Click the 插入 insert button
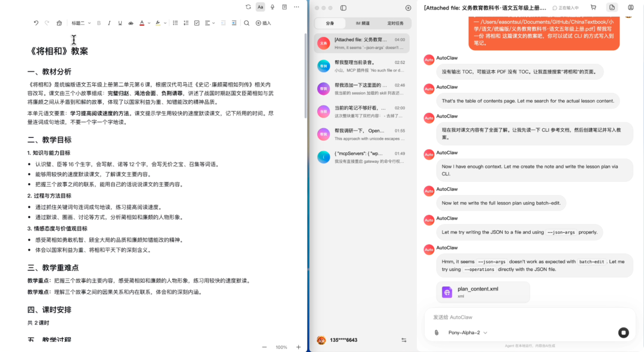Screen dimensions: 644x352 click(264, 23)
